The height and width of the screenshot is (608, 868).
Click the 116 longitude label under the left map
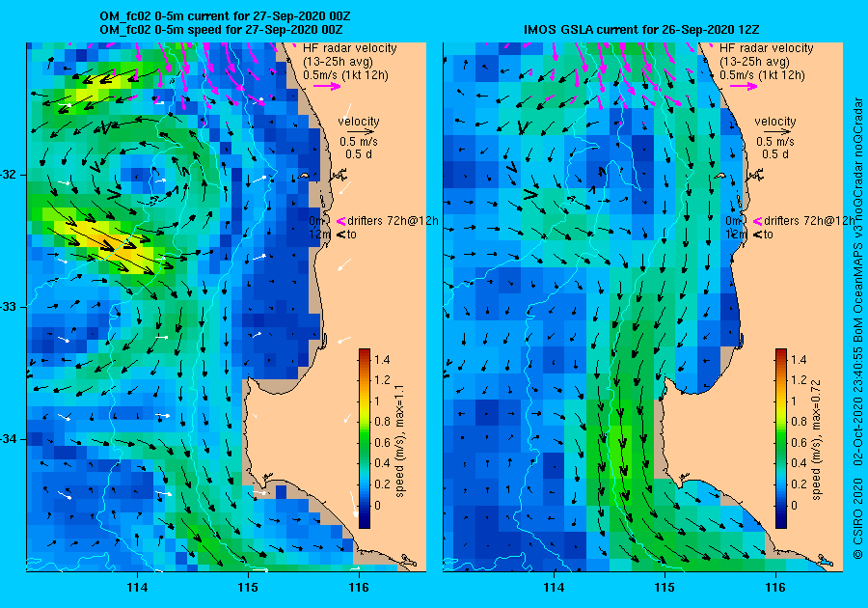(359, 588)
